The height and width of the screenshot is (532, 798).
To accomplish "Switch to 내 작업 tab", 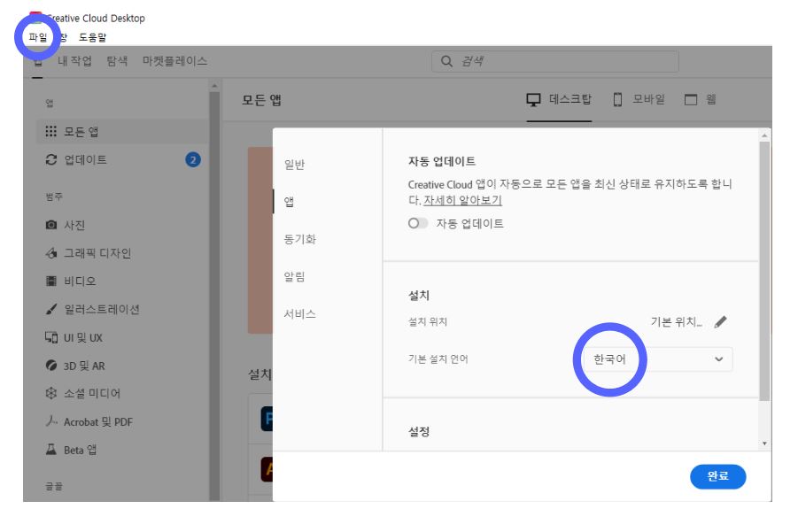I will [x=74, y=61].
